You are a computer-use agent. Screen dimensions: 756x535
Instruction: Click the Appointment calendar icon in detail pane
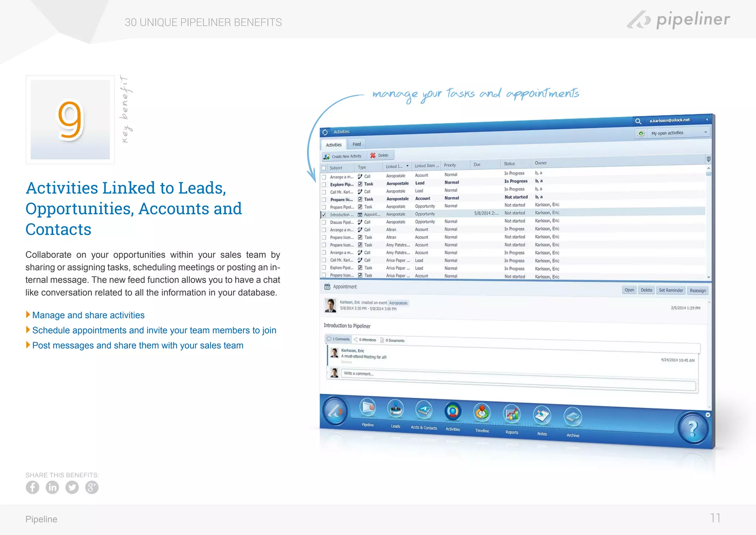[327, 287]
